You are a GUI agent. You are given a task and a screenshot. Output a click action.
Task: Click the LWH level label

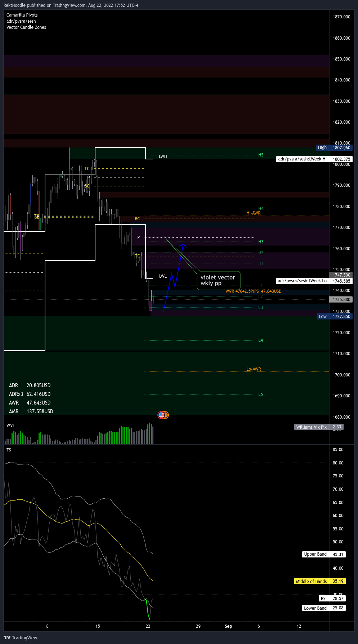[x=163, y=156]
